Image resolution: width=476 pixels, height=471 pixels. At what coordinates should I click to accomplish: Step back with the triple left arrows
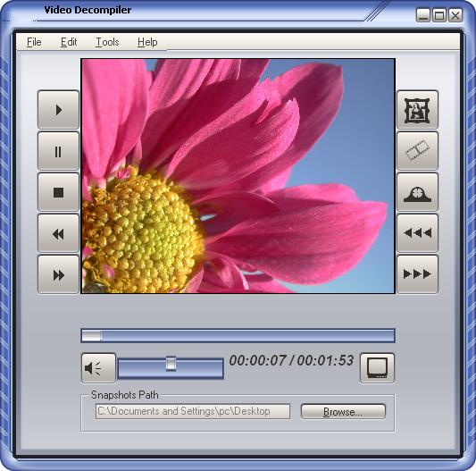417,233
